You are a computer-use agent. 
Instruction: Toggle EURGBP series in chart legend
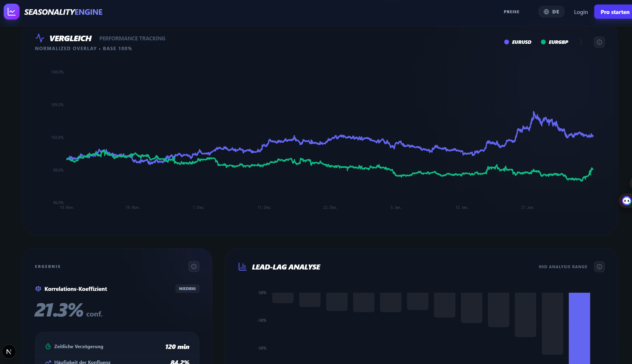tap(558, 42)
